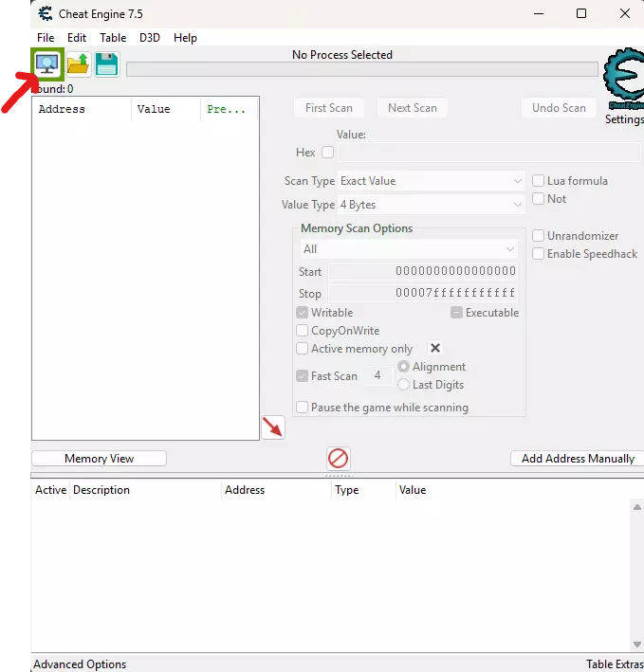644x672 pixels.
Task: Select the Last Digits radio button
Action: 403,385
